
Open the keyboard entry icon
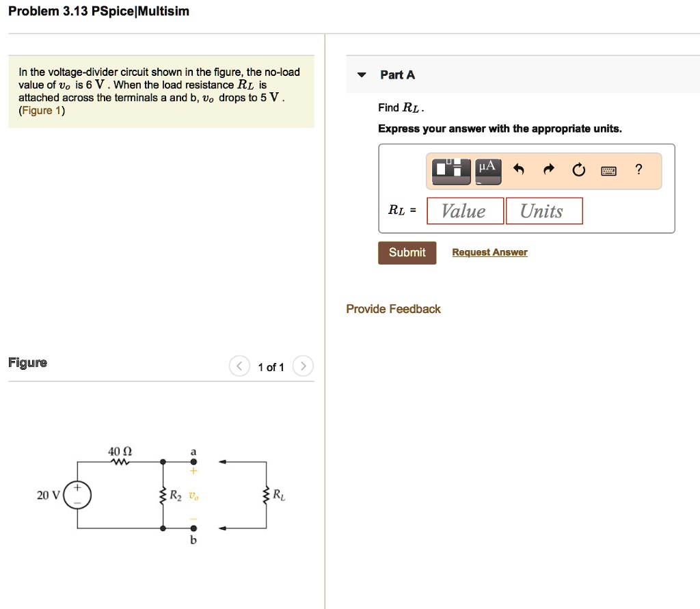[x=608, y=170]
